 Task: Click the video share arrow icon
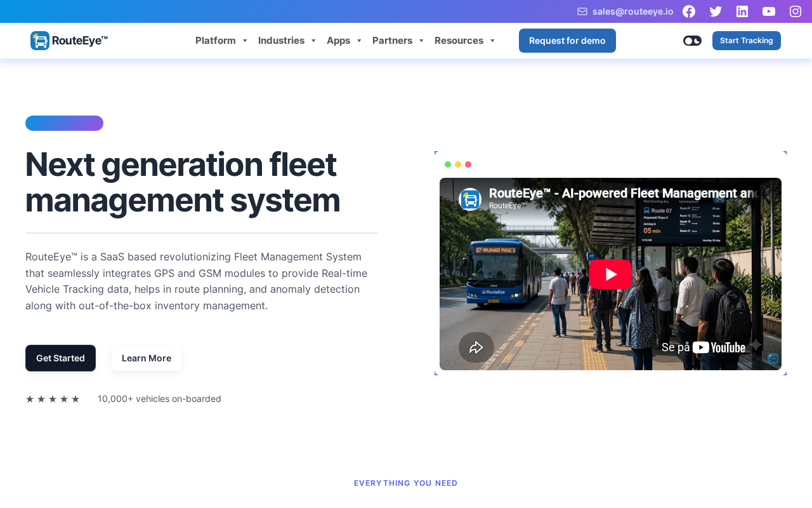pos(476,347)
